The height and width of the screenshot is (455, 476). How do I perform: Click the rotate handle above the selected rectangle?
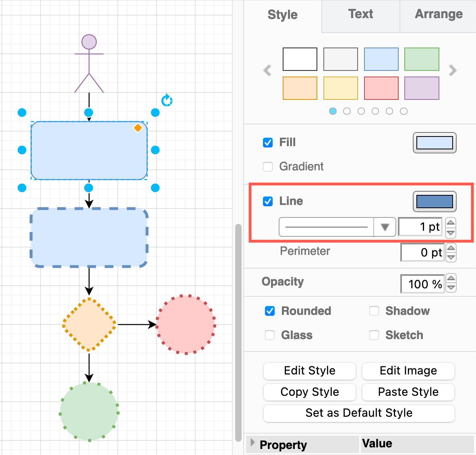coord(167,100)
